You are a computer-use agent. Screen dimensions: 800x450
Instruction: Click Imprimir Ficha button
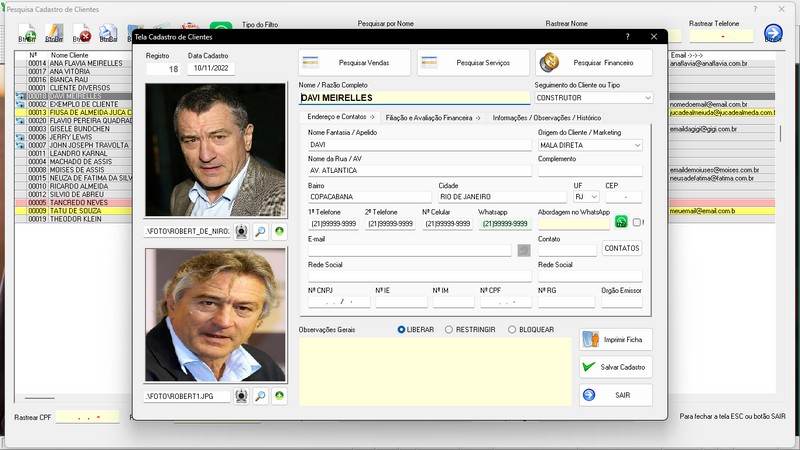tap(615, 339)
